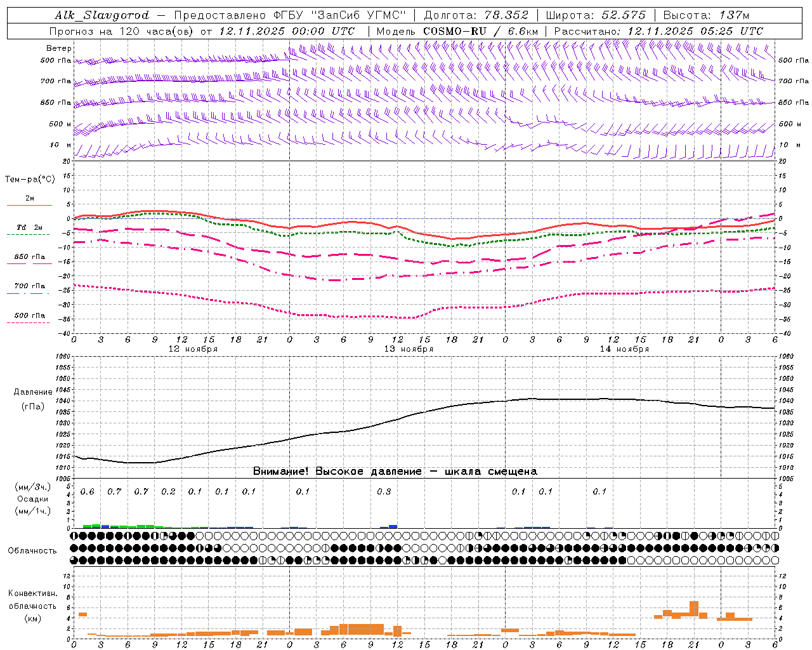Screen dimensions: 812x650
Task: Click the Ветер panel label
Action: coord(59,48)
